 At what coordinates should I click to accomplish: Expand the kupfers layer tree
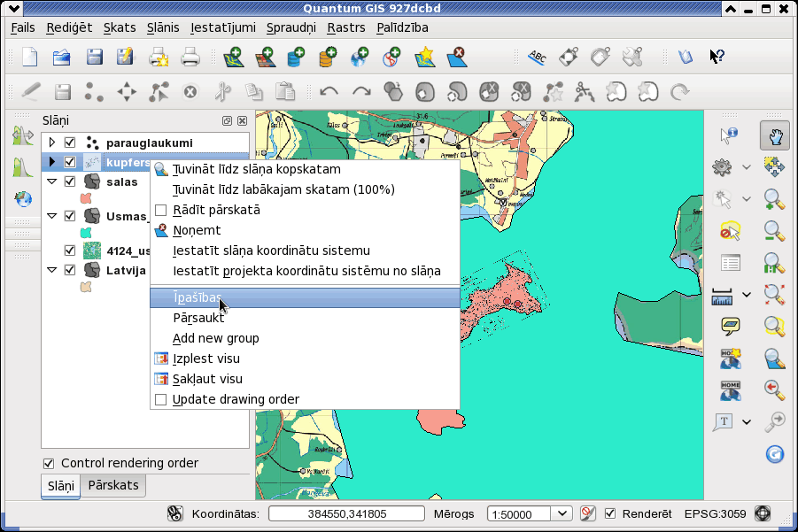(x=51, y=162)
